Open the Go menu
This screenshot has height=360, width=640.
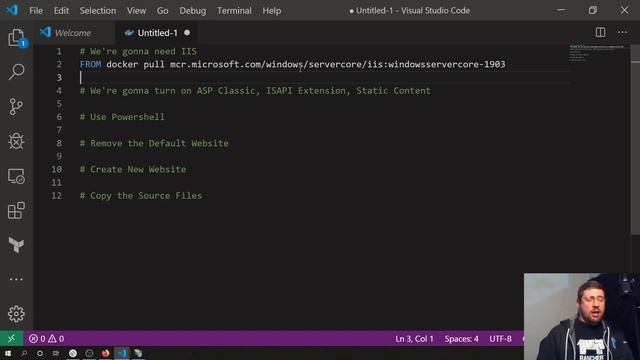point(162,11)
